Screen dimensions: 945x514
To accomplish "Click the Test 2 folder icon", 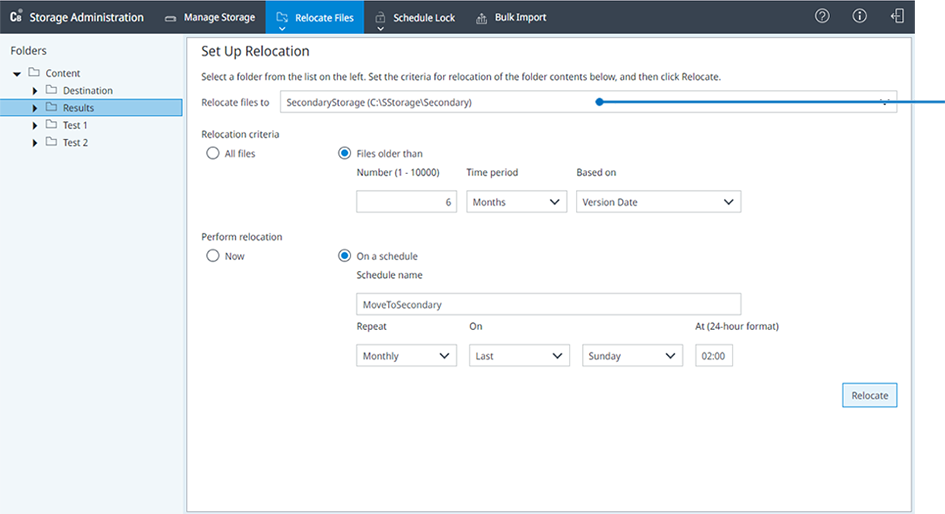I will click(52, 142).
